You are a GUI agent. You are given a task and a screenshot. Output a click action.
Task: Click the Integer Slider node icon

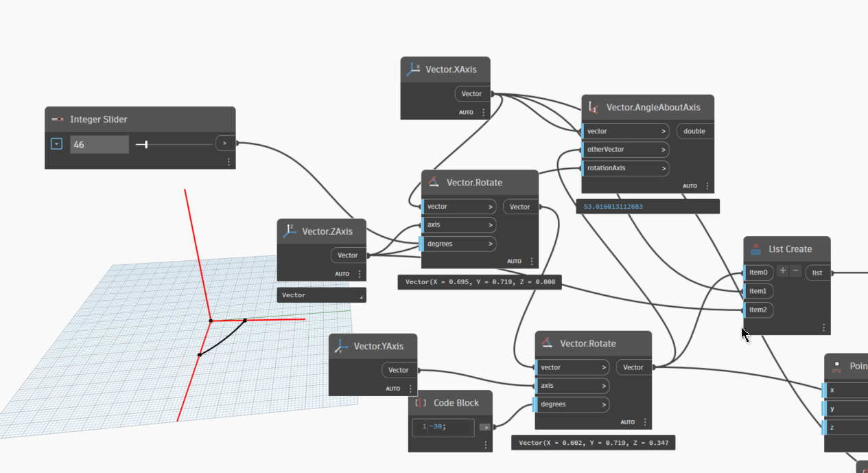pyautogui.click(x=58, y=119)
